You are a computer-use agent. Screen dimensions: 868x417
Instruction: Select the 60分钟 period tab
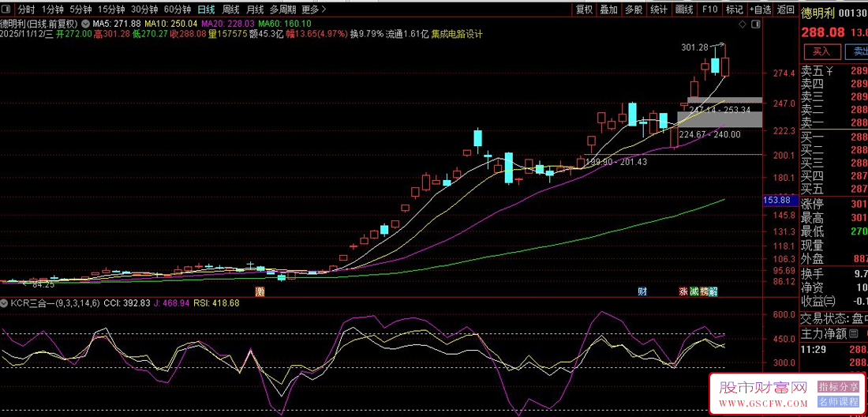(x=177, y=9)
